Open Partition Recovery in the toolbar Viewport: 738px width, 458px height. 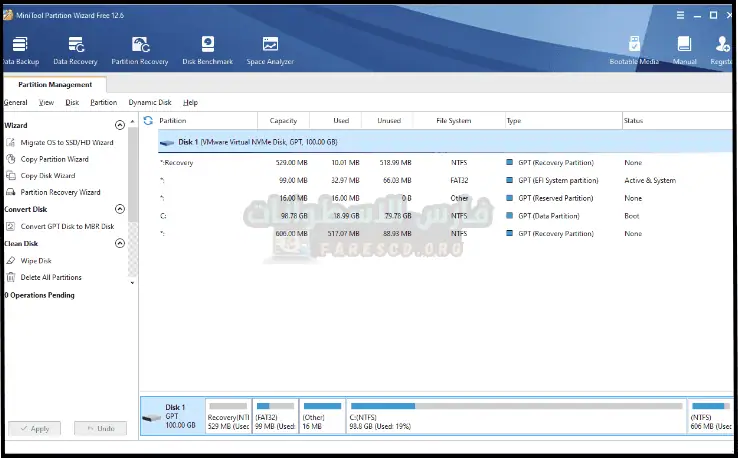click(139, 50)
